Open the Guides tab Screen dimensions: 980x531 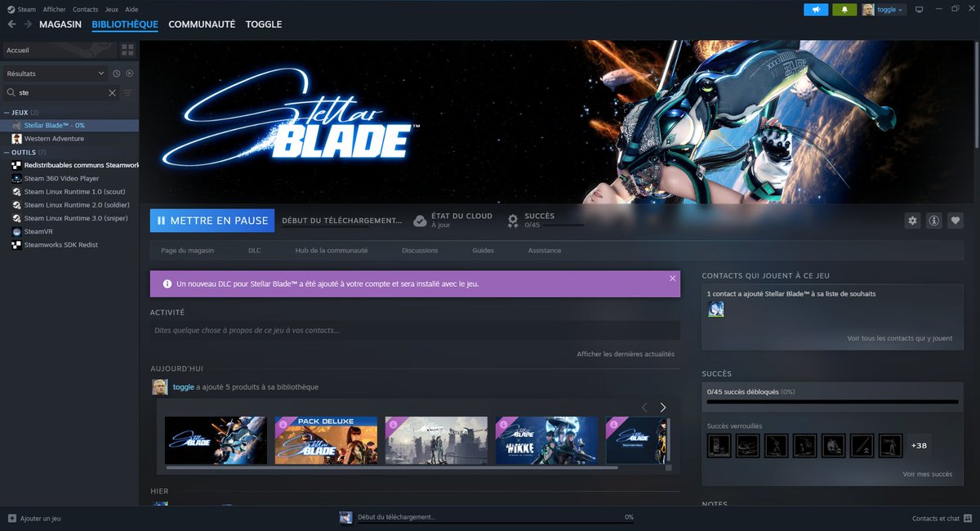(x=483, y=250)
